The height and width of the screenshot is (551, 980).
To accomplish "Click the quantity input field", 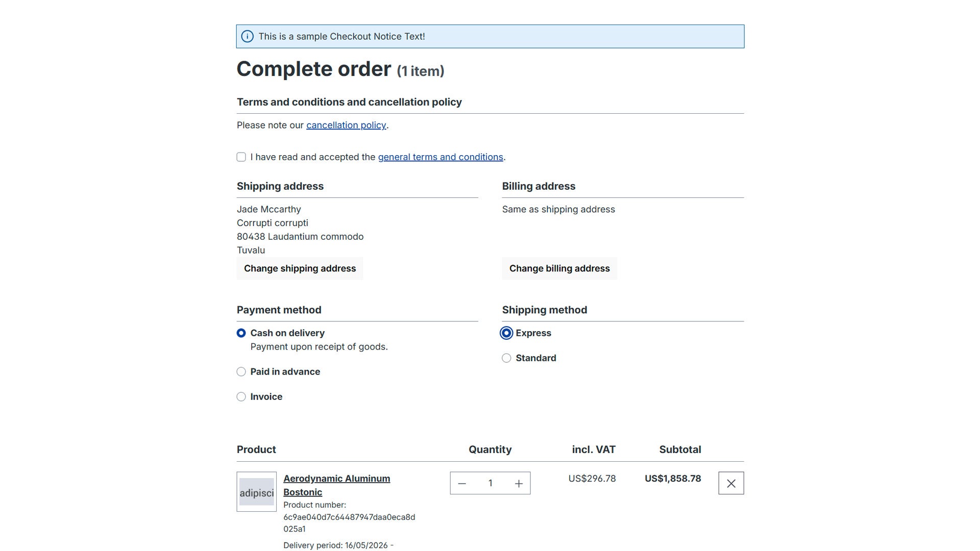I will [x=490, y=483].
